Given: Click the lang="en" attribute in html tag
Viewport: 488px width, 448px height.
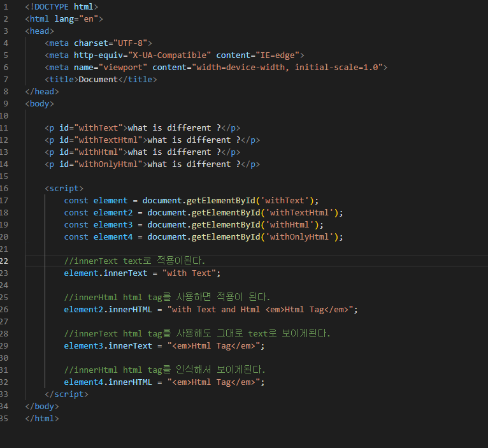Looking at the screenshot, I should [x=76, y=19].
